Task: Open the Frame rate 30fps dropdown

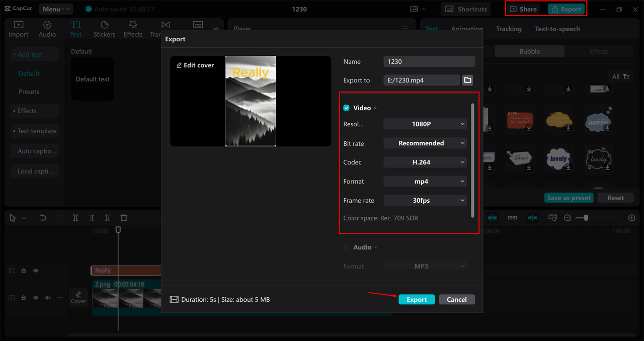Action: [x=425, y=201]
